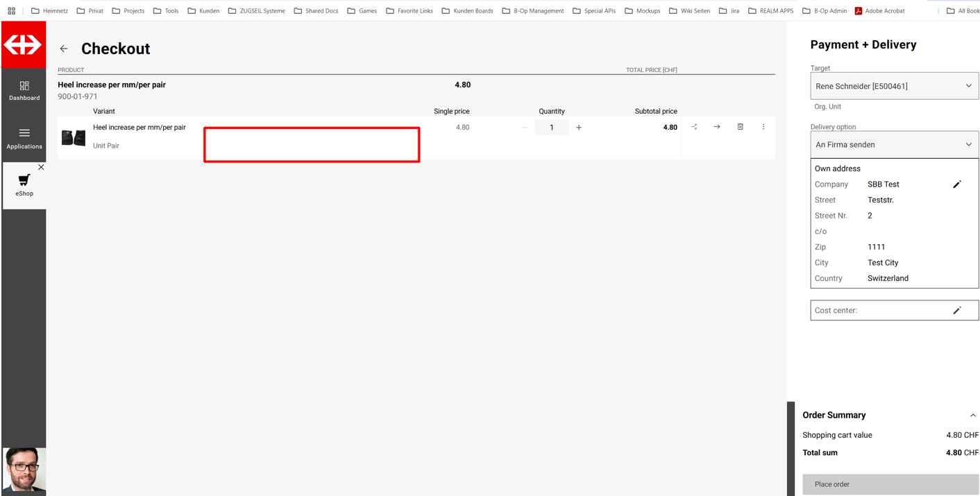980x496 pixels.
Task: Open the Jira bookmarks folder
Action: (729, 11)
